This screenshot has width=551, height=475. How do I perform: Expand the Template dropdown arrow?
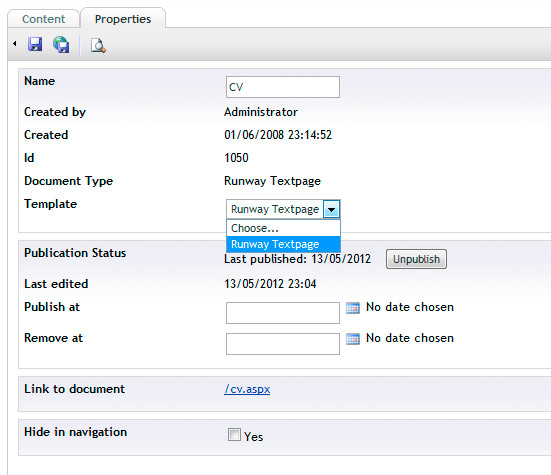(331, 209)
